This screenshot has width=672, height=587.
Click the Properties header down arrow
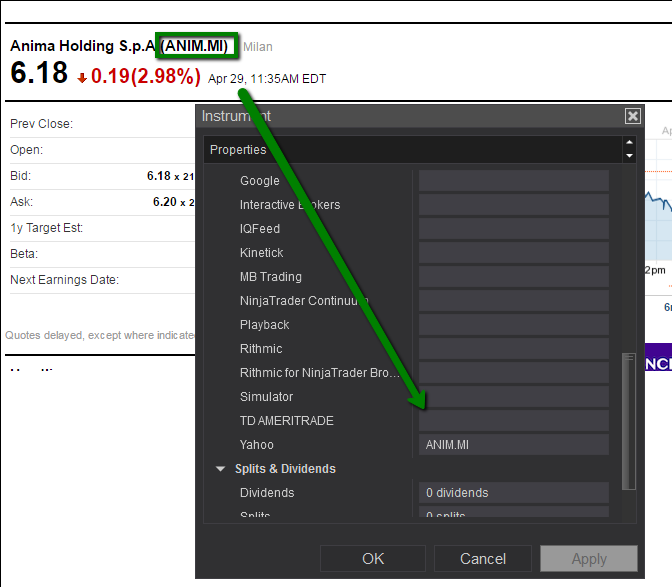[x=629, y=156]
